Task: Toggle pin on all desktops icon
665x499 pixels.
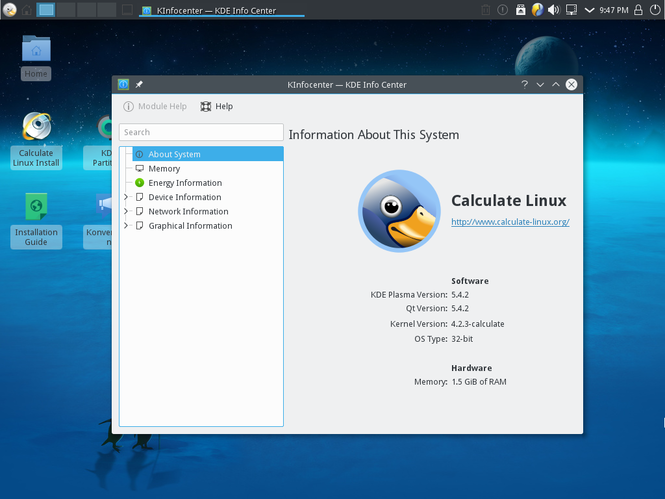Action: (x=139, y=84)
